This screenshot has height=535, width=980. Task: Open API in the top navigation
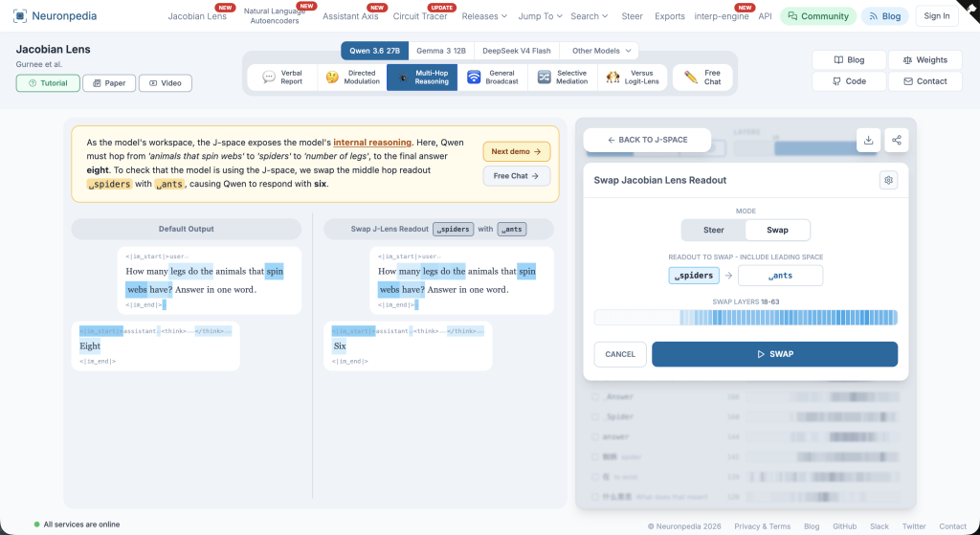click(765, 16)
